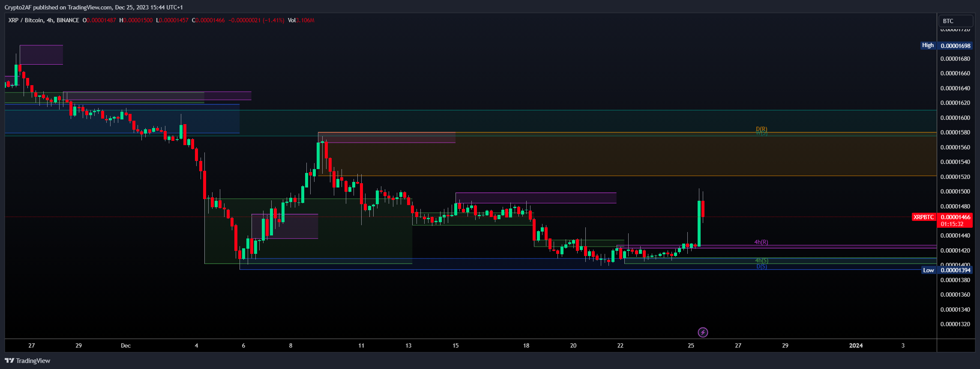The height and width of the screenshot is (369, 980).
Task: Click the 0.00001340 price axis label
Action: click(x=955, y=309)
